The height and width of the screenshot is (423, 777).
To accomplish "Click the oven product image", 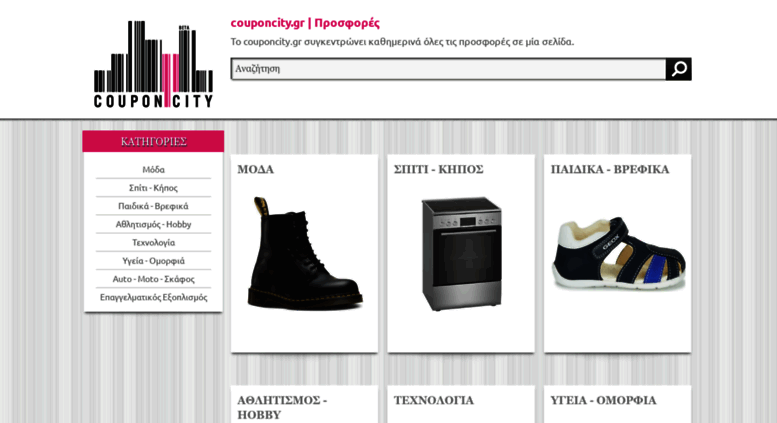I will pyautogui.click(x=461, y=254).
